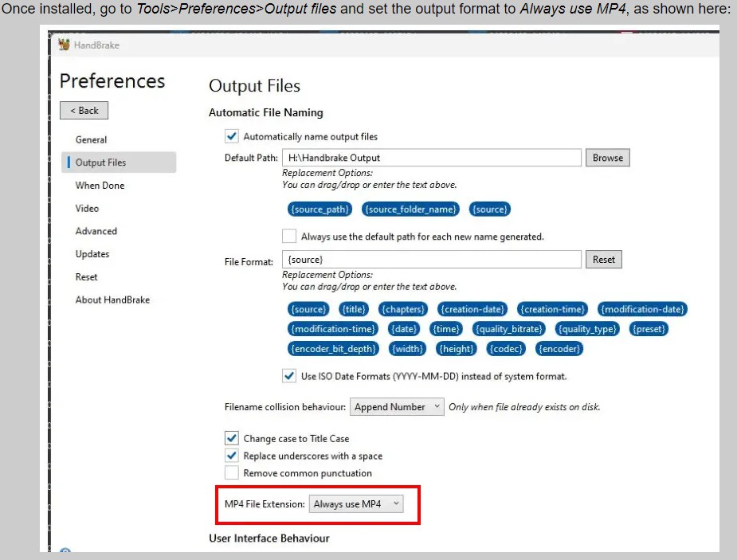Image resolution: width=737 pixels, height=560 pixels.
Task: Open the When Done preferences section
Action: [x=100, y=185]
